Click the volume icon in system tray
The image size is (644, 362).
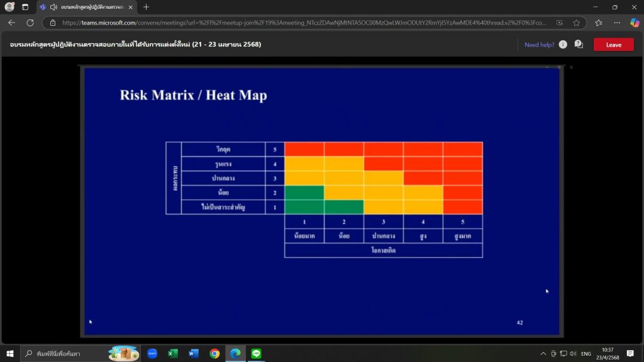coord(573,353)
